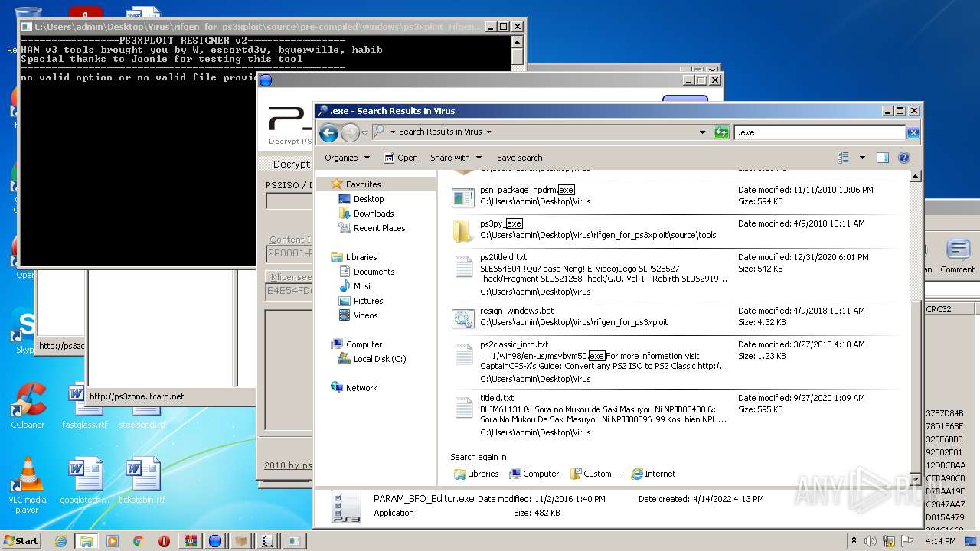The width and height of the screenshot is (980, 551).
Task: Open Chrome from taskbar
Action: (x=138, y=541)
